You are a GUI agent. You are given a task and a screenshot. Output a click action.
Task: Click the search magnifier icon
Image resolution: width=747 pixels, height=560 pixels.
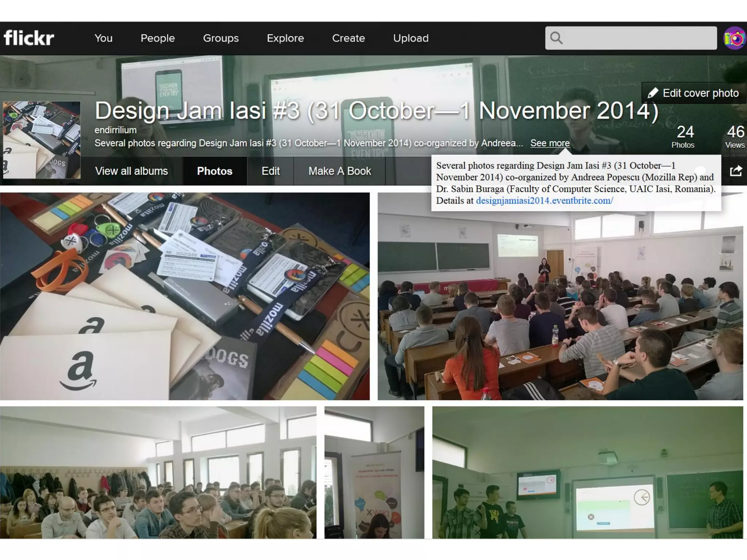556,38
